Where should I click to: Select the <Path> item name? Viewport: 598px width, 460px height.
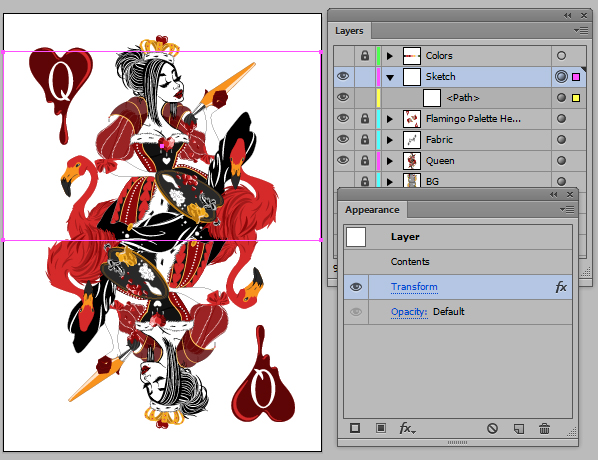point(463,98)
